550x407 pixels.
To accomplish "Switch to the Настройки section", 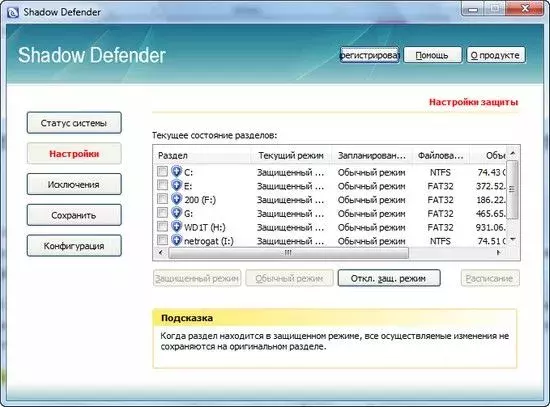I will (x=74, y=154).
